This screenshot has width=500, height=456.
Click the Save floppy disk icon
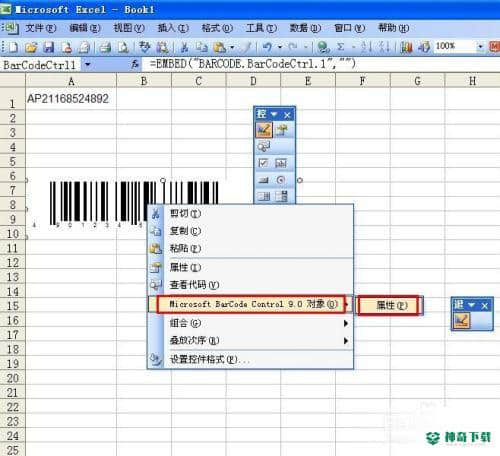point(49,47)
